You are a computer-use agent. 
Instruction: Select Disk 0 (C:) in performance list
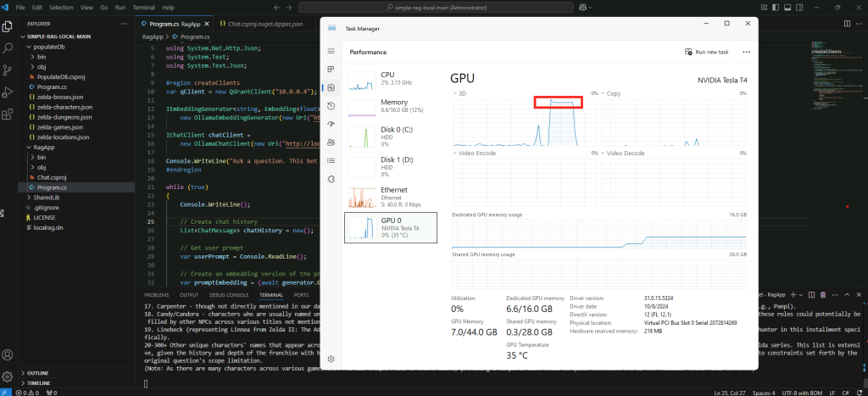coord(391,137)
